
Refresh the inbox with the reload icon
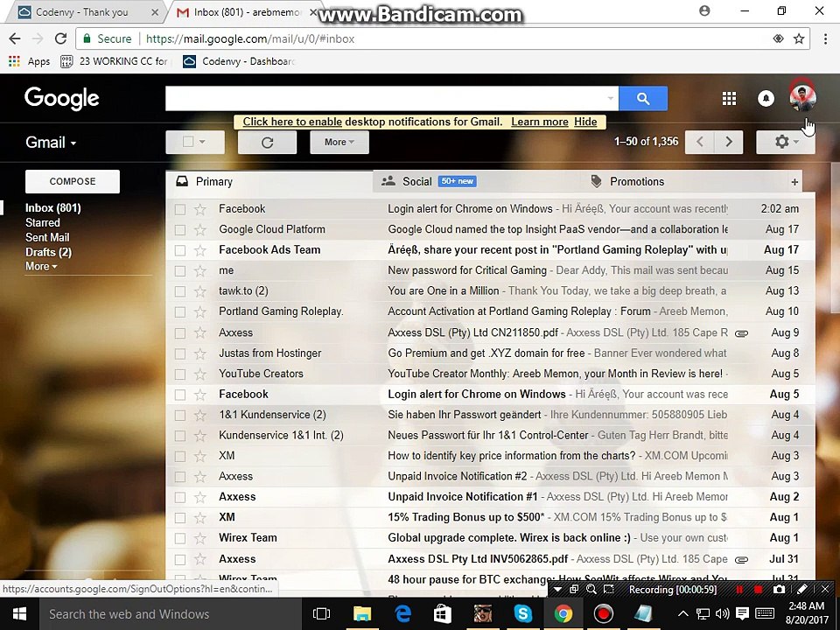point(268,142)
